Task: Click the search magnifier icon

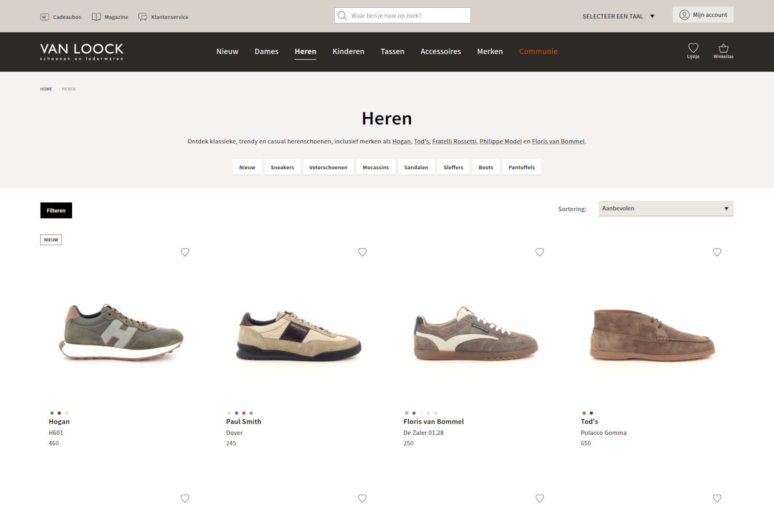Action: coord(342,15)
